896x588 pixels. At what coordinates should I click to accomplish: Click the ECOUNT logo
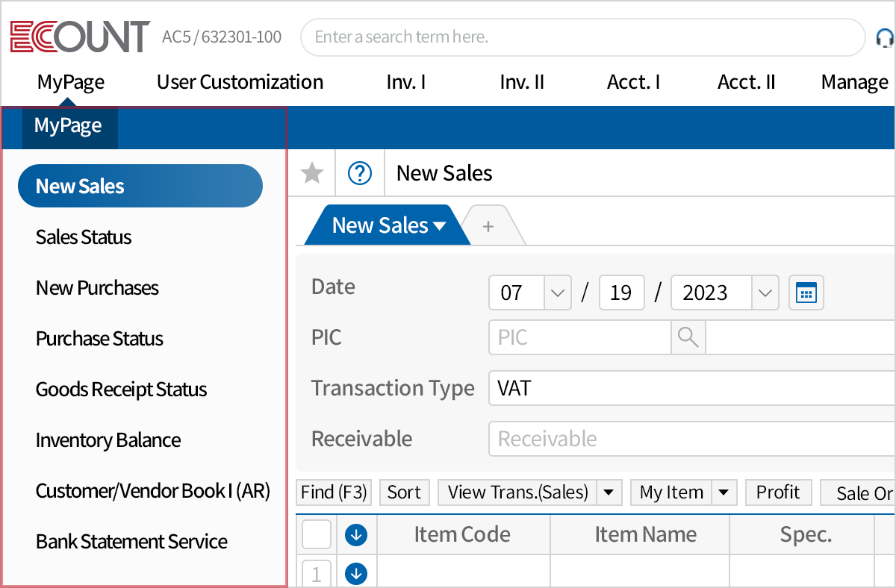tap(78, 36)
